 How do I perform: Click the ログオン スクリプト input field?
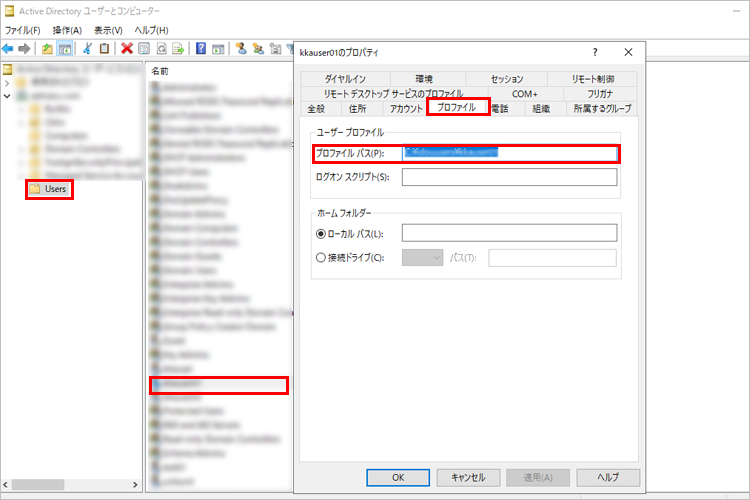(x=509, y=178)
